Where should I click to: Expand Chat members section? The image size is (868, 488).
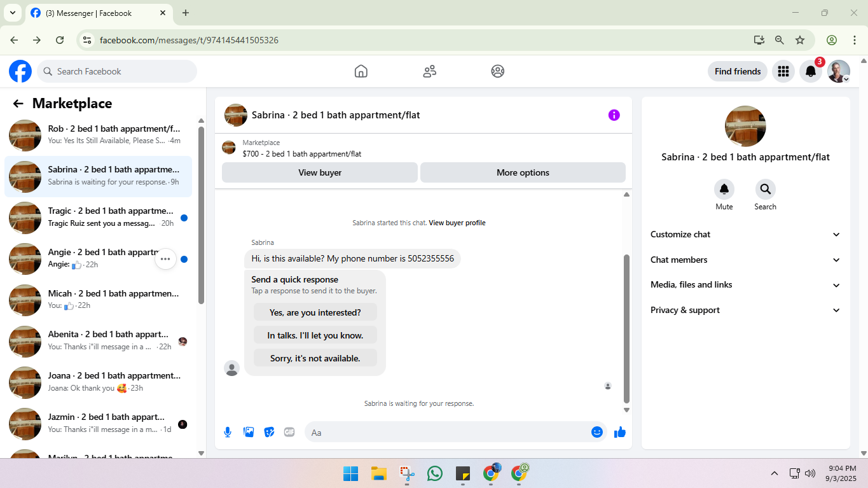pyautogui.click(x=745, y=260)
